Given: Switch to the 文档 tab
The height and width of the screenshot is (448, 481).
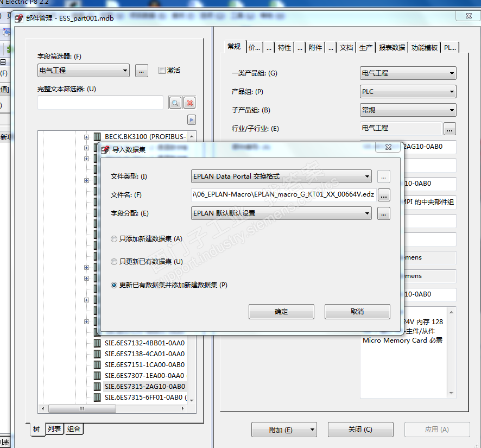Looking at the screenshot, I should pos(346,48).
